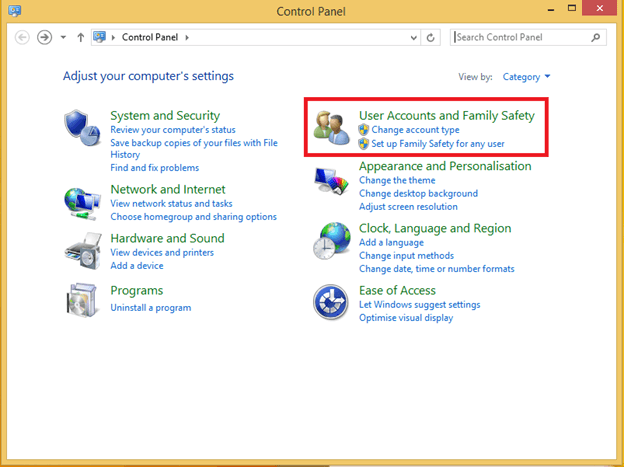The height and width of the screenshot is (467, 624).
Task: Click Let Windows suggest settings
Action: [419, 305]
